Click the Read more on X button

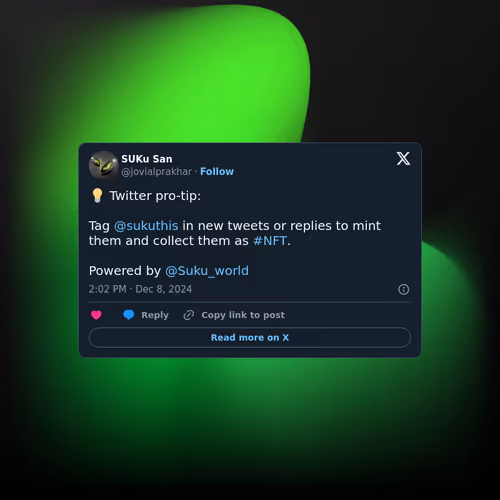click(x=250, y=338)
